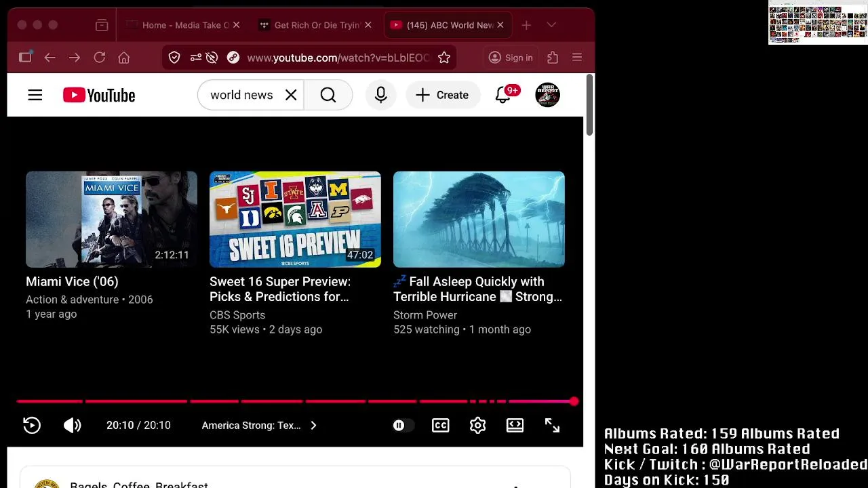Image resolution: width=868 pixels, height=488 pixels.
Task: Click the album grid overlay thumbnail
Action: [x=817, y=22]
